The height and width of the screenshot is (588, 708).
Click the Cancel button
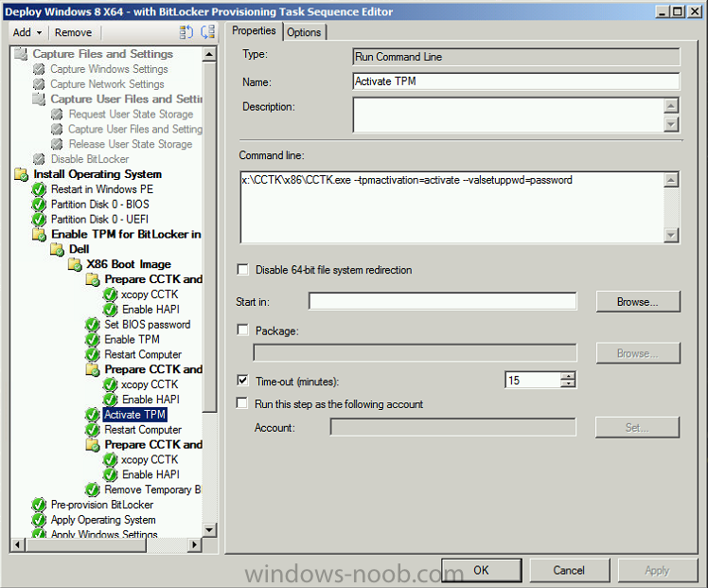coord(569,570)
